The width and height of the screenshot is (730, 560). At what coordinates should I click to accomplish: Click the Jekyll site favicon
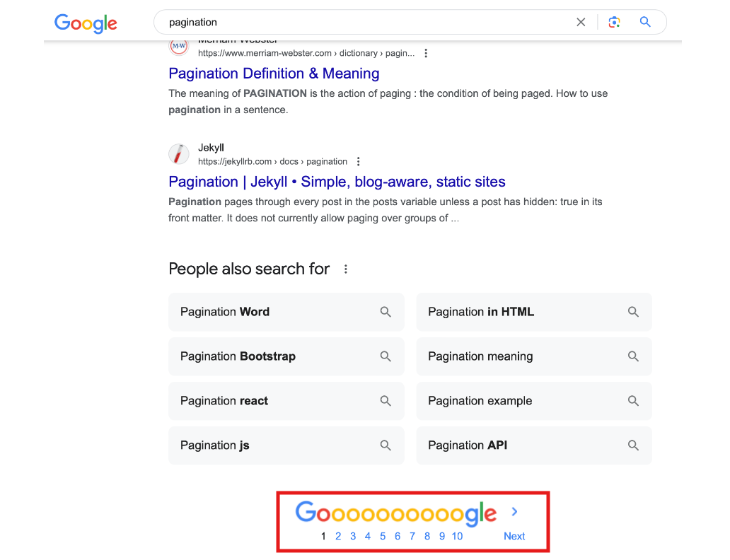(179, 154)
